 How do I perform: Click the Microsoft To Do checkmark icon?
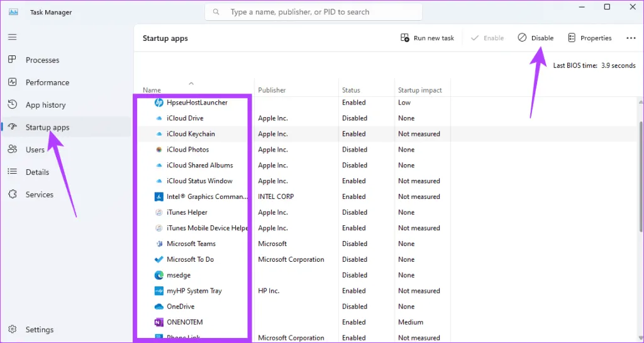click(159, 259)
